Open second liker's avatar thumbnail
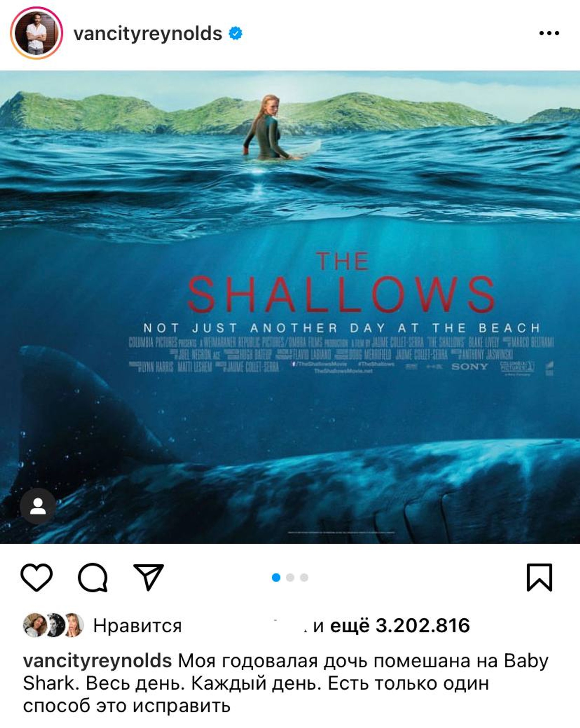This screenshot has width=580, height=728. tap(55, 625)
